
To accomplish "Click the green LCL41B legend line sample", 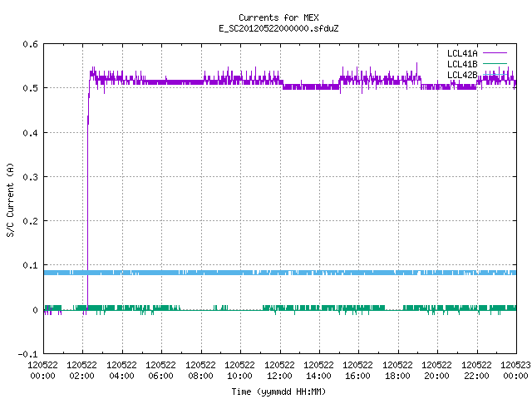I will 495,64.
